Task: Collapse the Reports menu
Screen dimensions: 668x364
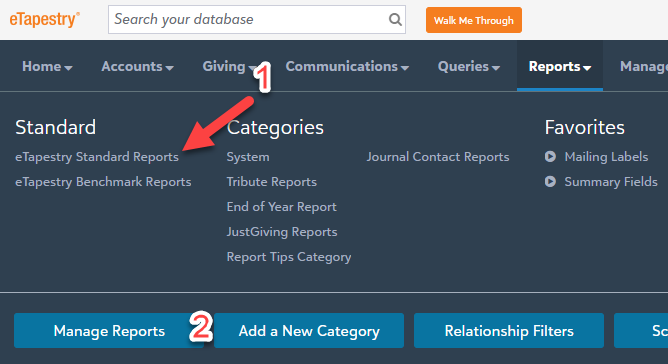Action: click(x=560, y=66)
